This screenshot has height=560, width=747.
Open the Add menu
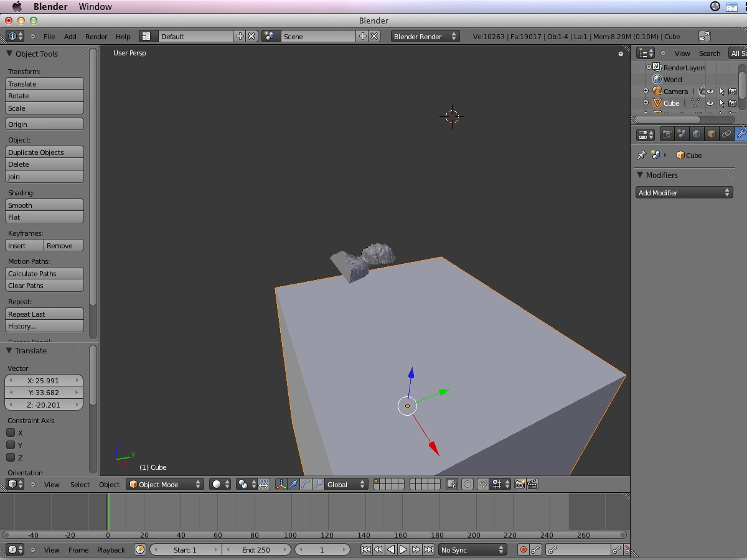coord(70,37)
